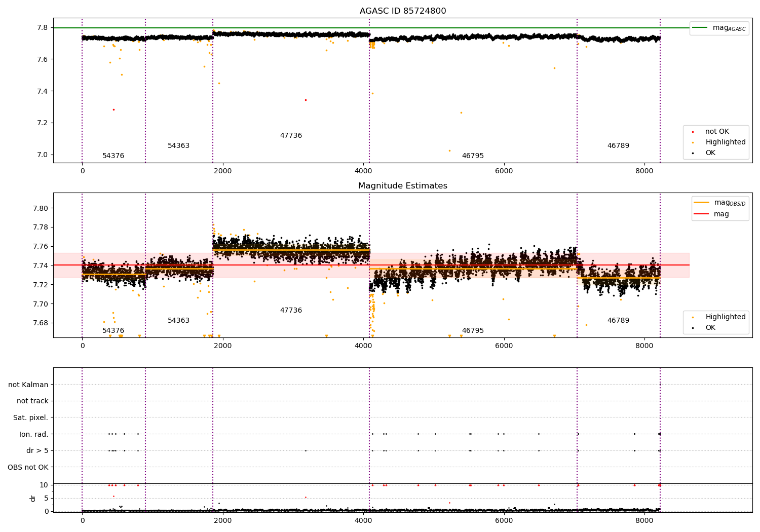
Task: Click the 7.80 tick label on middle plot
Action: 41,208
